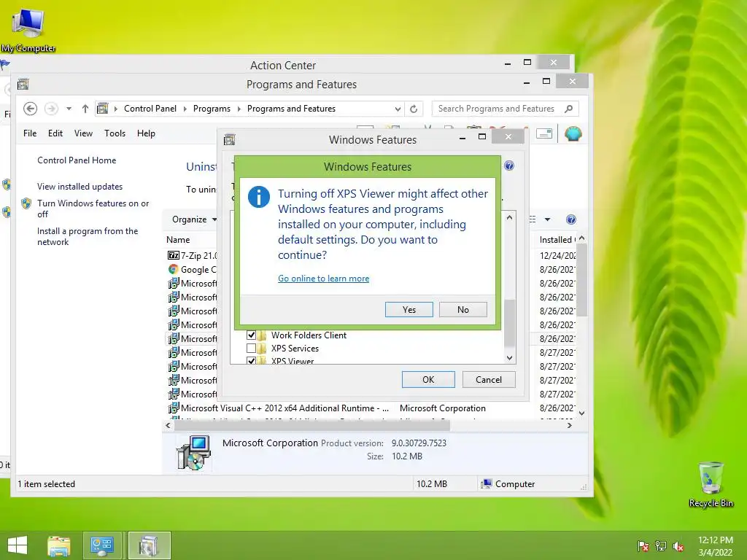
Task: Expand the chevron before Control Panel breadcrumb
Action: pyautogui.click(x=116, y=109)
